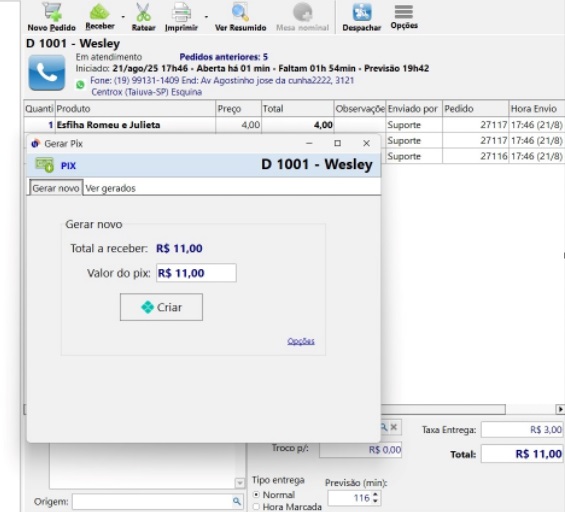Click the Preço column header
This screenshot has width=565, height=512.
click(x=238, y=108)
